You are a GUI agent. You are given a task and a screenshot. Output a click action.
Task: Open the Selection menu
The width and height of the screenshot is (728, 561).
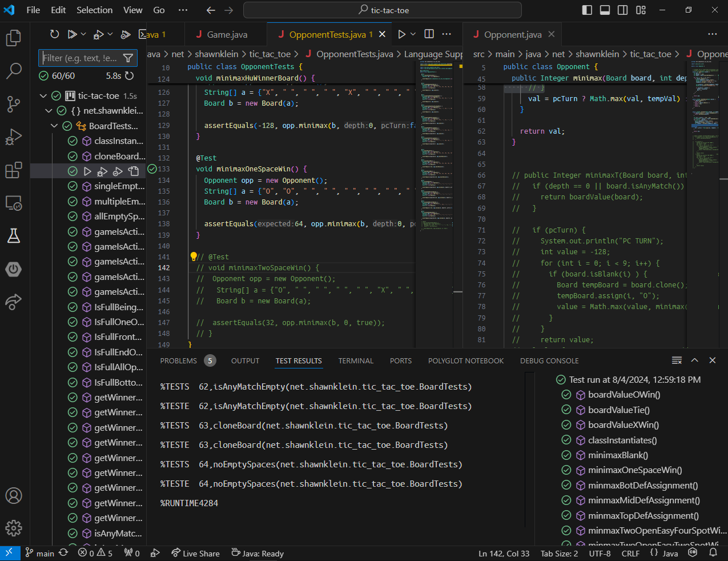(94, 10)
